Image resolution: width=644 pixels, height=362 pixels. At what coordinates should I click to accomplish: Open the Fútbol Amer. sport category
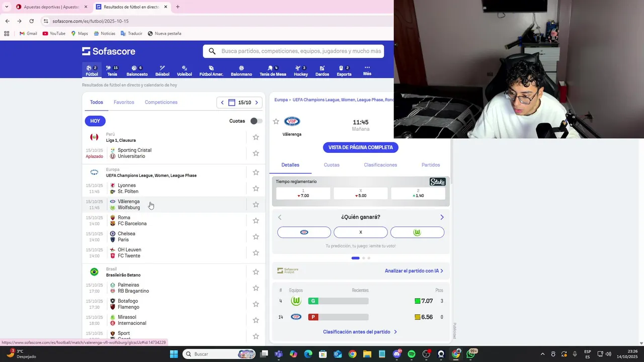pos(211,70)
